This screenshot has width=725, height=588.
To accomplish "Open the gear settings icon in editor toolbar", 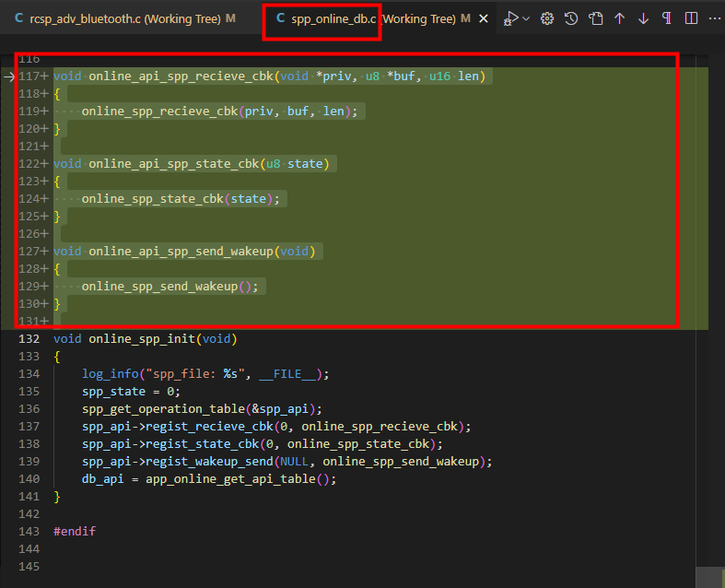I will tap(547, 18).
